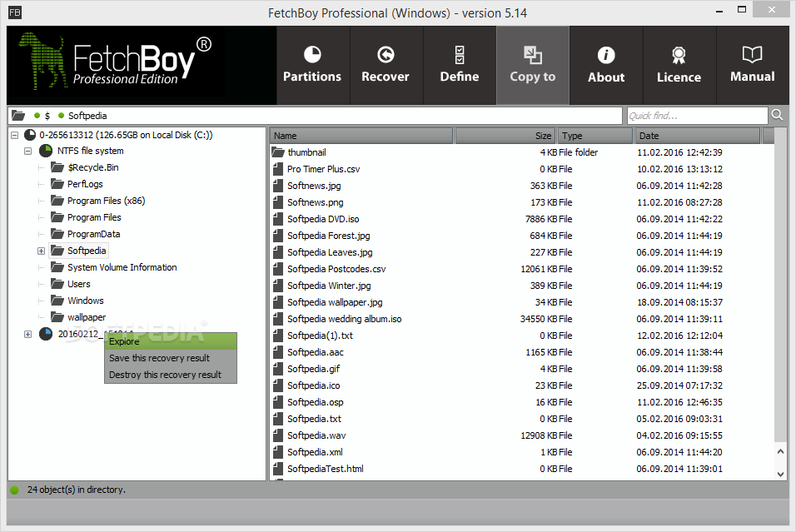Open the thumbnail folder icon in list
The width and height of the screenshot is (796, 532).
coord(278,152)
